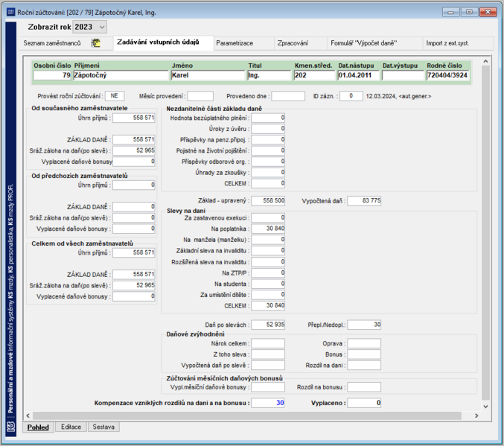Click the Základ - upravený field
The width and height of the screenshot is (504, 446).
[268, 200]
